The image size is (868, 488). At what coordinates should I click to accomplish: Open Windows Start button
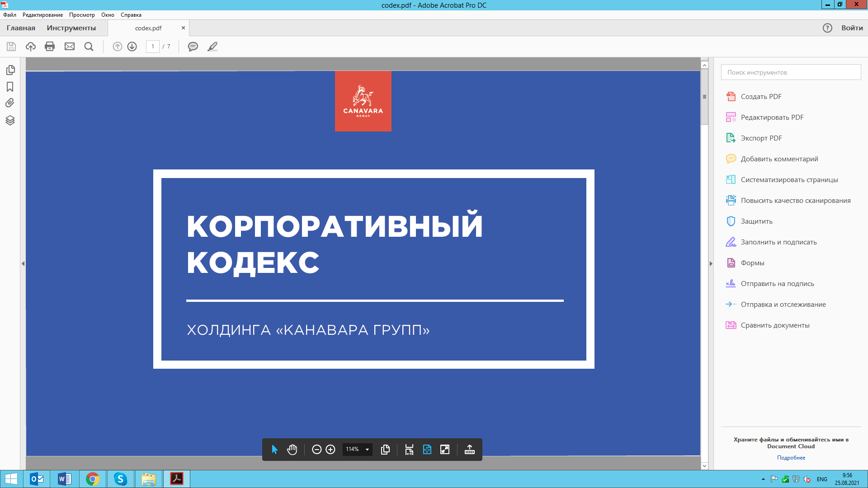(11, 479)
